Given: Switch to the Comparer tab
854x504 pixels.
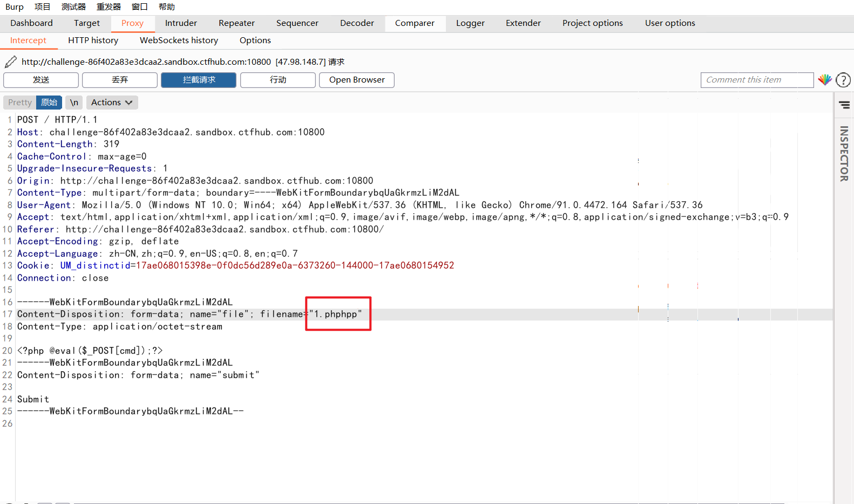Looking at the screenshot, I should pos(415,23).
